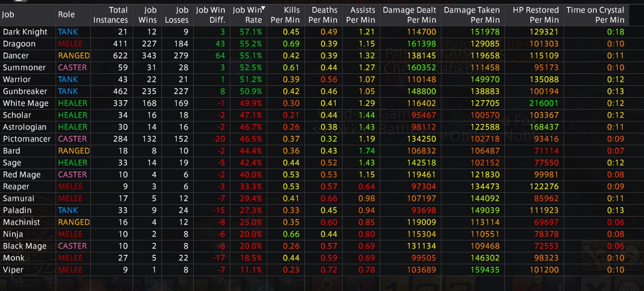The image size is (644, 291).
Task: Sort by Job Losses column header
Action: [x=177, y=15]
